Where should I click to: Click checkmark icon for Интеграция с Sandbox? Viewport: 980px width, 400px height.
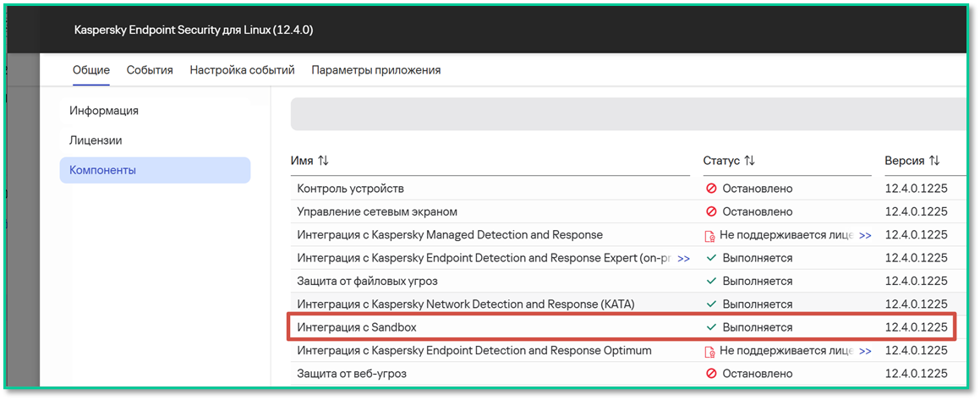point(710,327)
